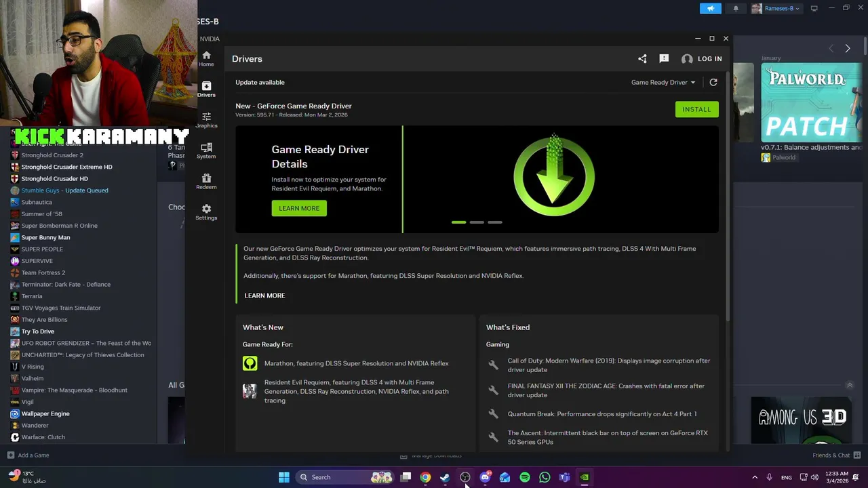Open Task View from the taskbar
The image size is (868, 488).
coord(406,477)
